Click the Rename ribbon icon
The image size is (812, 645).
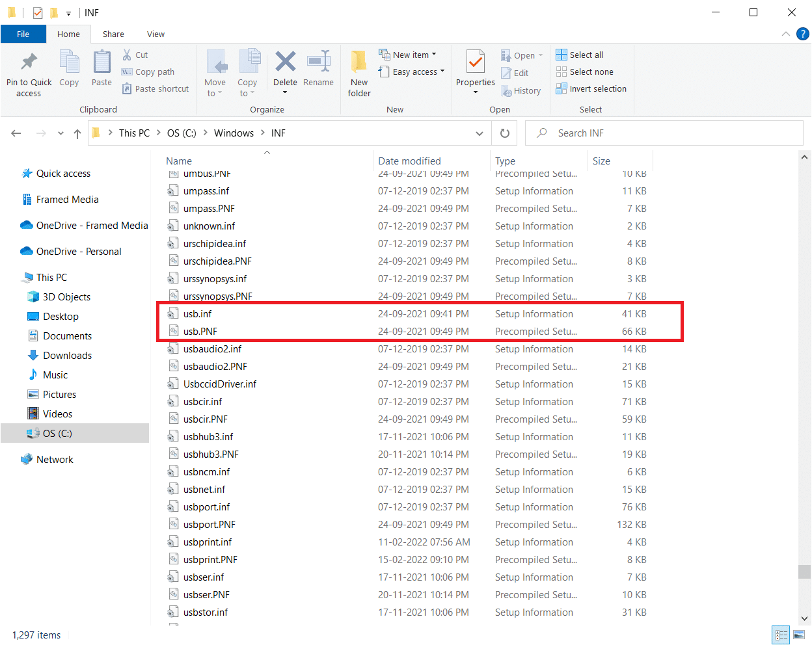coord(318,62)
